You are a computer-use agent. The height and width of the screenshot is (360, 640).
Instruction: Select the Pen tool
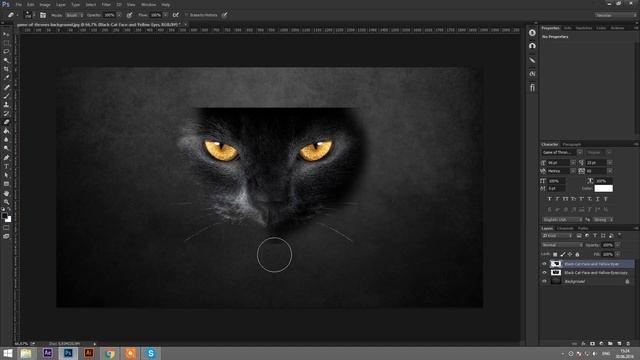pos(6,158)
